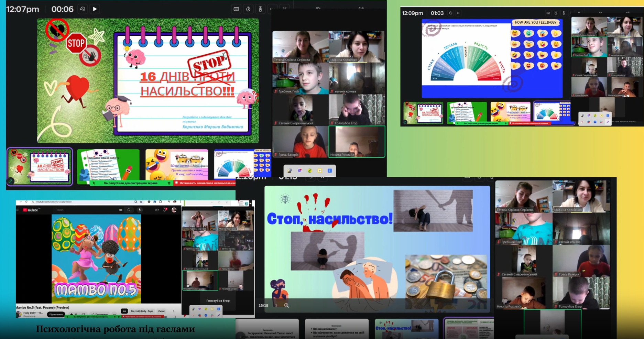Screen dimensions: 644x339
Task: Select евгенія конева's tile in the 12:07pm call
Action: [x=357, y=78]
